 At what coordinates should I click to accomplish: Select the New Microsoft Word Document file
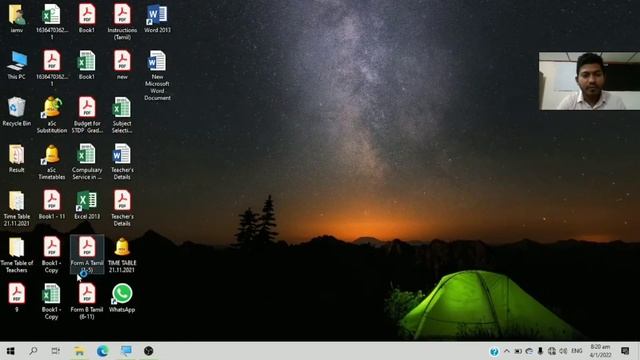coord(157,75)
